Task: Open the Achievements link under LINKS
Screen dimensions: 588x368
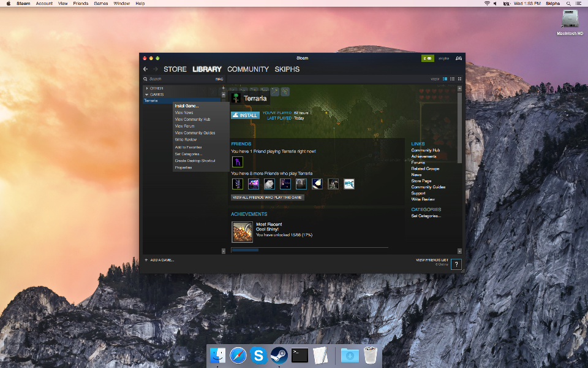Action: (x=424, y=156)
